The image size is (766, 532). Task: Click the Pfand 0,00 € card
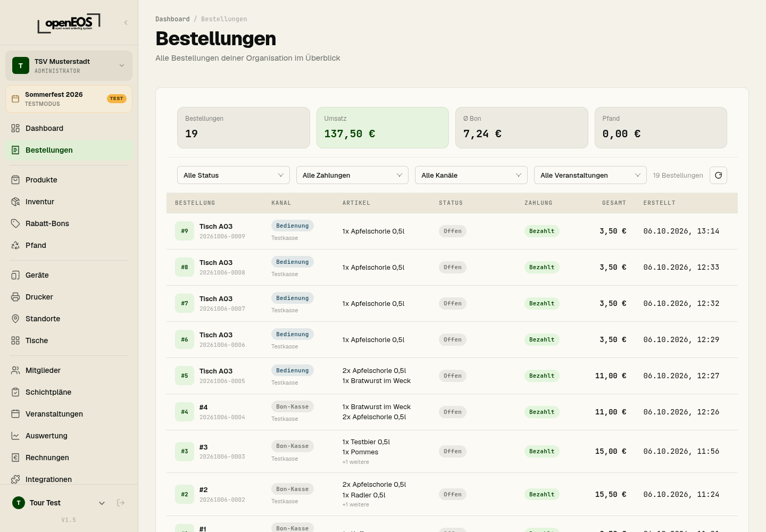pos(661,128)
